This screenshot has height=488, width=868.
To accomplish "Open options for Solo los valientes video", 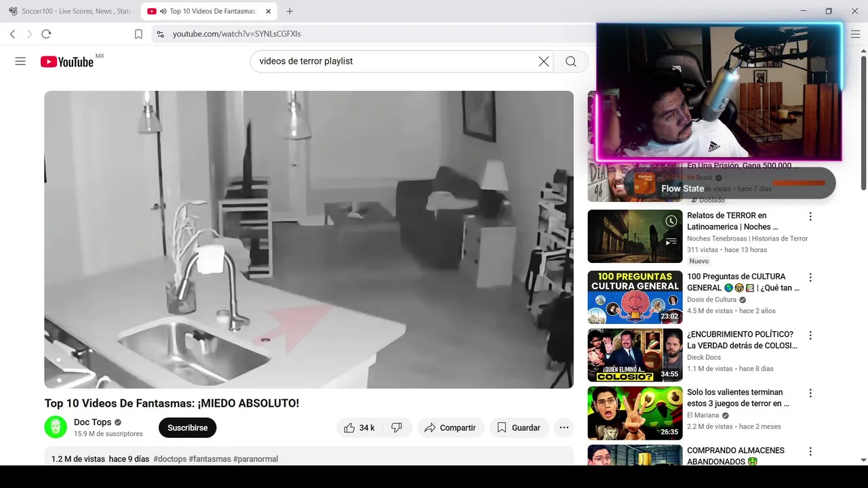I will tap(810, 393).
